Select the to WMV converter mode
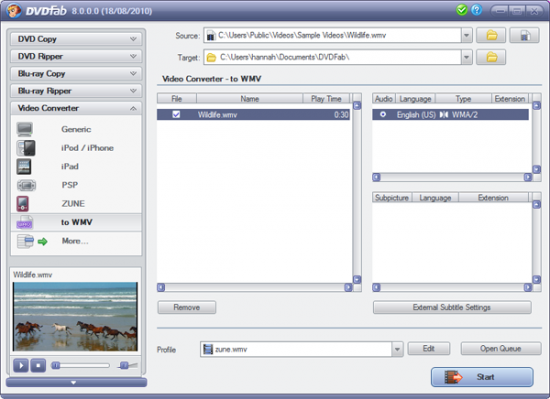The width and height of the screenshot is (550, 399). tap(76, 222)
